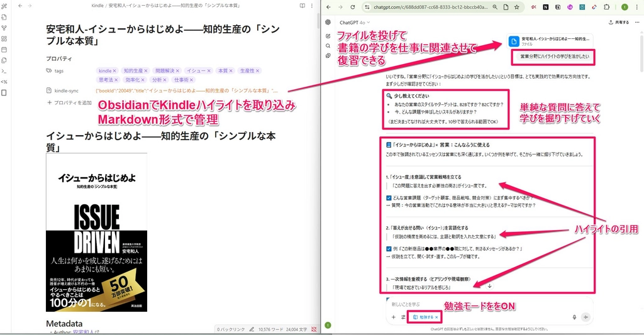The height and width of the screenshot is (335, 644).
Task: Open the canvas grid icon in Obsidian ribbon
Action: point(4,38)
